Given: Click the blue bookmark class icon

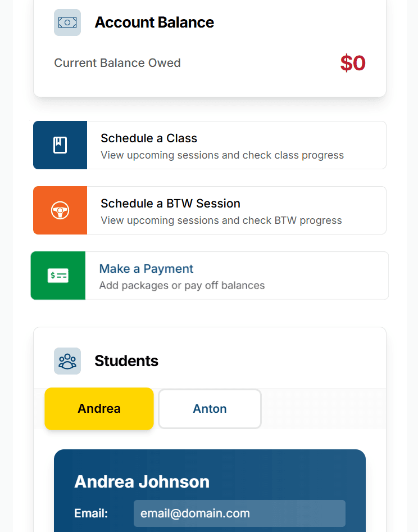Looking at the screenshot, I should click(x=60, y=145).
